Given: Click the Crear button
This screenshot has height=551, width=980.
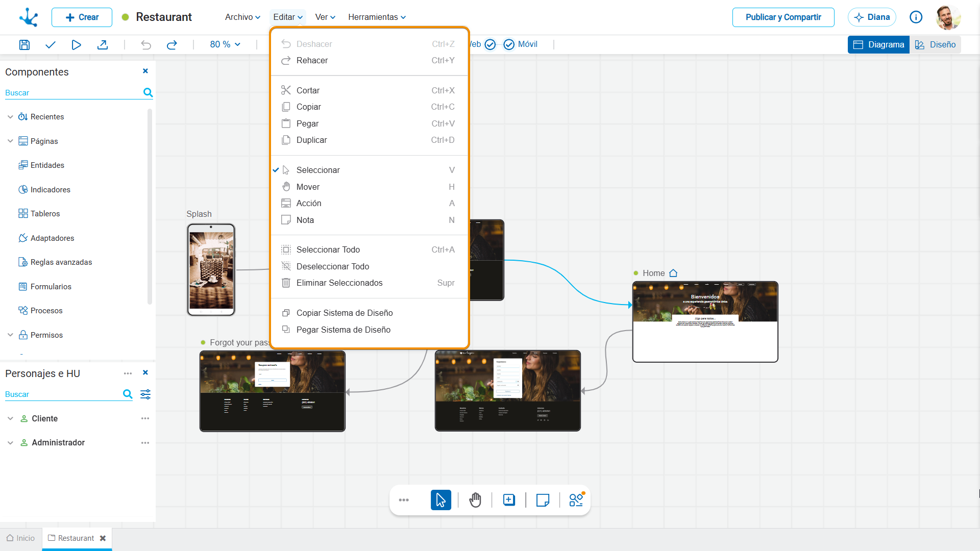Looking at the screenshot, I should tap(82, 17).
